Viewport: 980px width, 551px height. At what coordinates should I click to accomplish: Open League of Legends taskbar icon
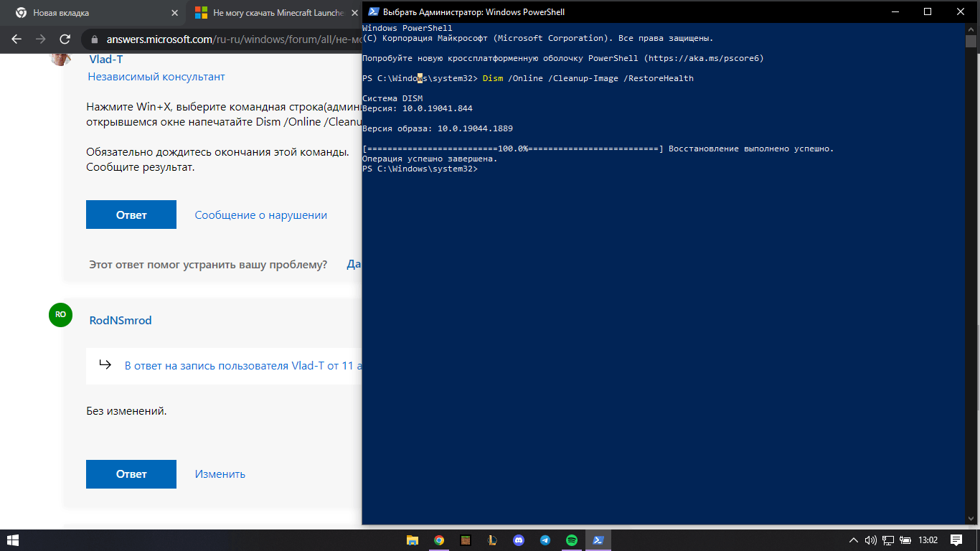pos(492,540)
